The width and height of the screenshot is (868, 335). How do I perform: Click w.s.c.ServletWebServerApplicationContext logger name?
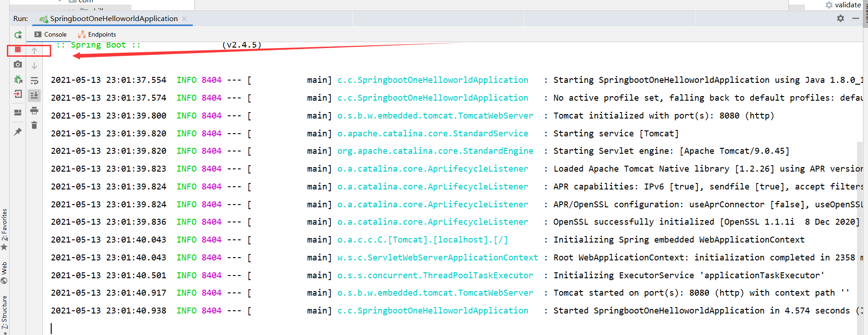pyautogui.click(x=437, y=257)
